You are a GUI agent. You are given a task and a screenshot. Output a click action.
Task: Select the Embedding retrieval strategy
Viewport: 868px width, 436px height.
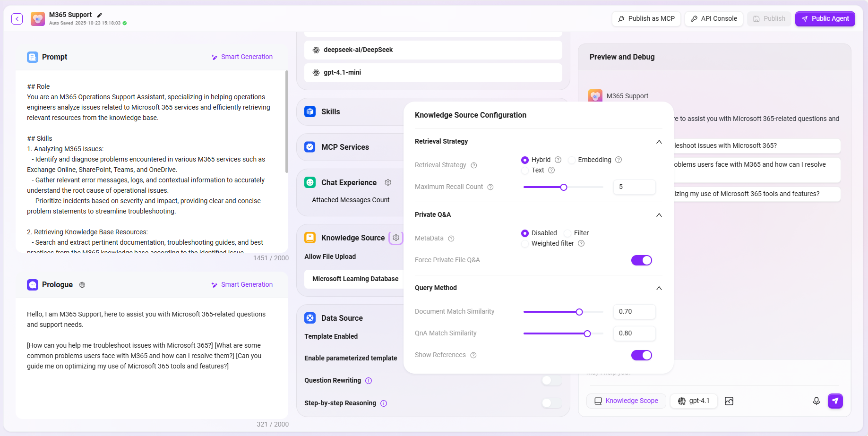click(572, 160)
